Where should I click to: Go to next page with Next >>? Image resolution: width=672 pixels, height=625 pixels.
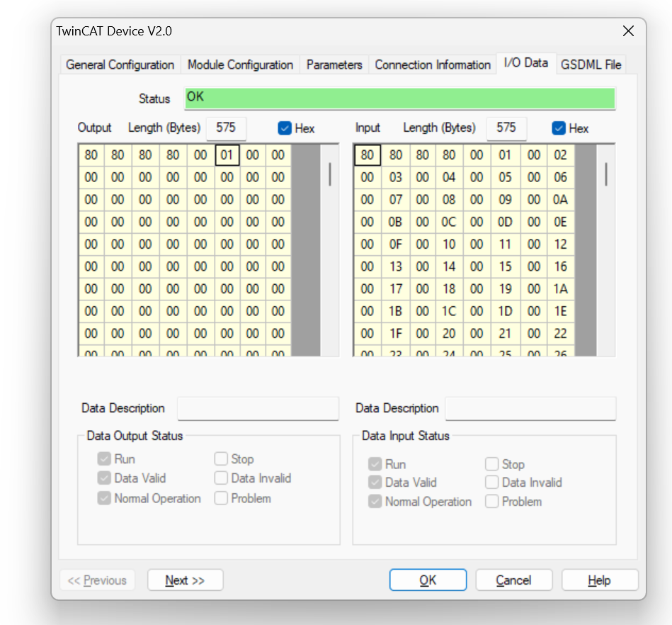coord(185,580)
